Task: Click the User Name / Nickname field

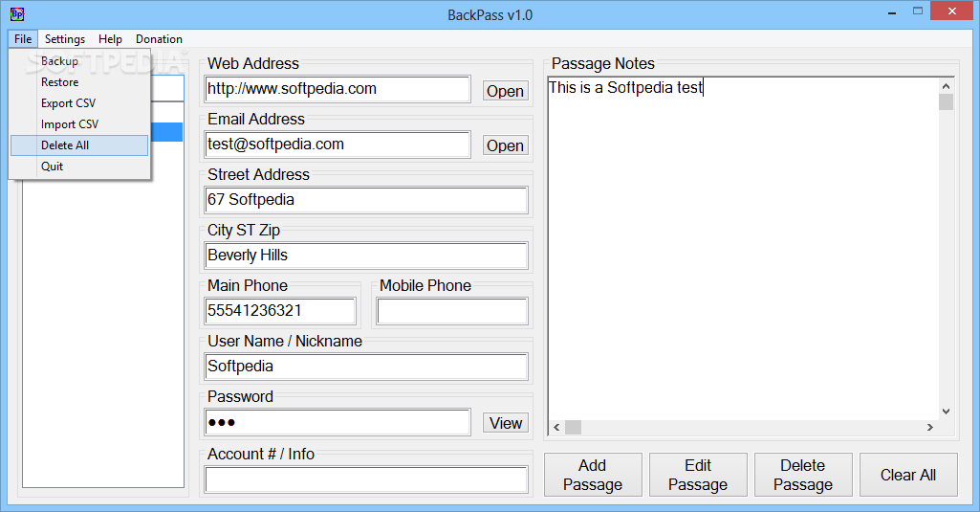Action: coord(366,367)
